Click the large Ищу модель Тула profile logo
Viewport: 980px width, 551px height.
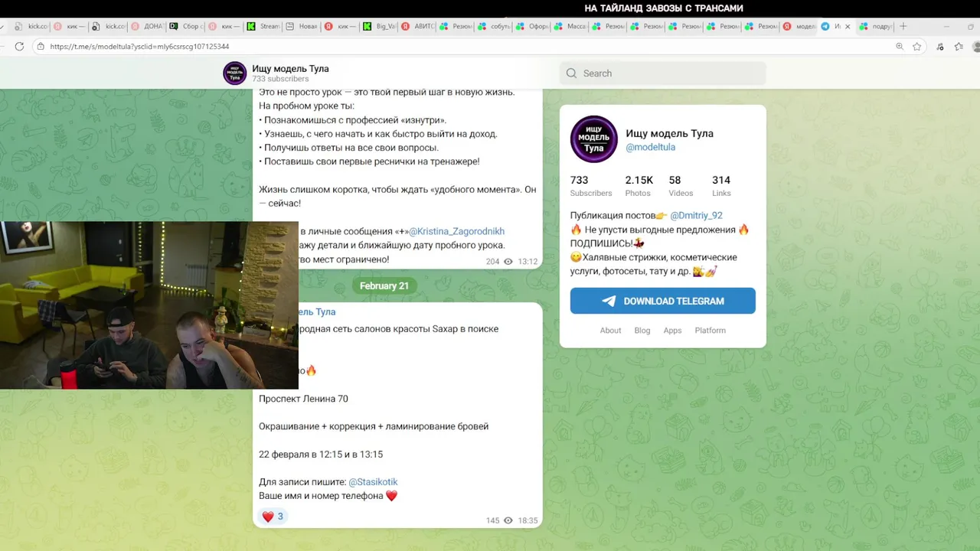coord(593,139)
